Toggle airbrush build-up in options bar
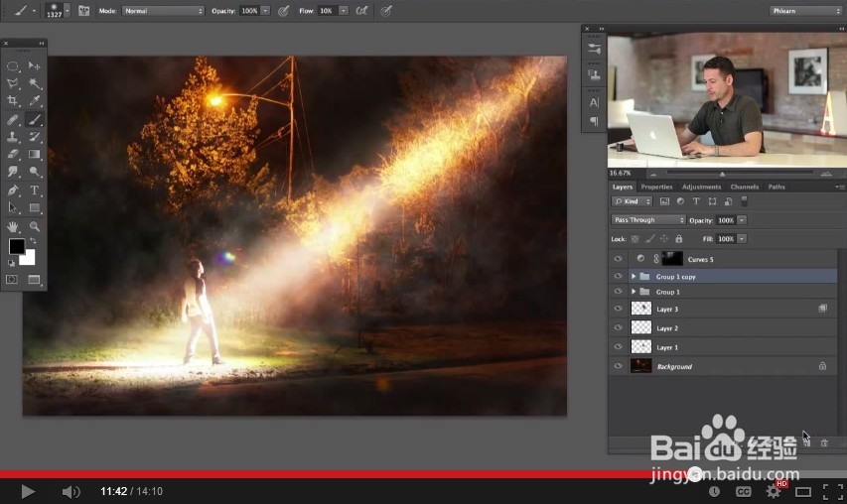The image size is (847, 504). [361, 10]
